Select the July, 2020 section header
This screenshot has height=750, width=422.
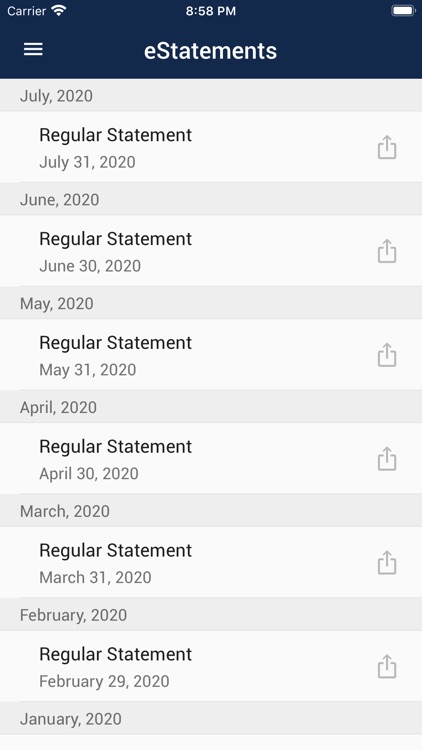click(x=211, y=96)
